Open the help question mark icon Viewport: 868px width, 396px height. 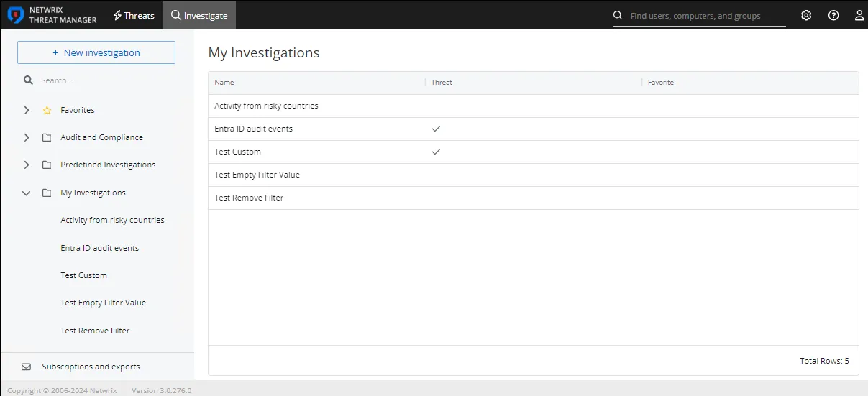tap(833, 15)
